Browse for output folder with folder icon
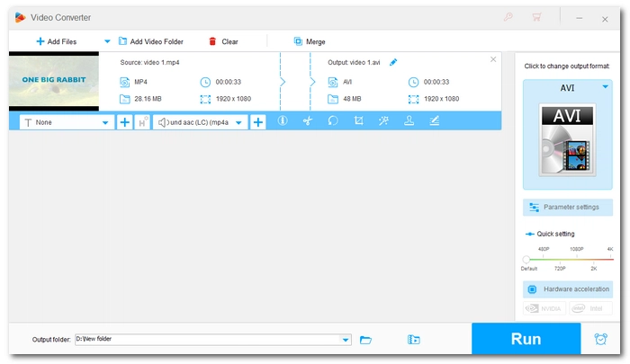Screen dimensions: 630x364 pos(366,340)
